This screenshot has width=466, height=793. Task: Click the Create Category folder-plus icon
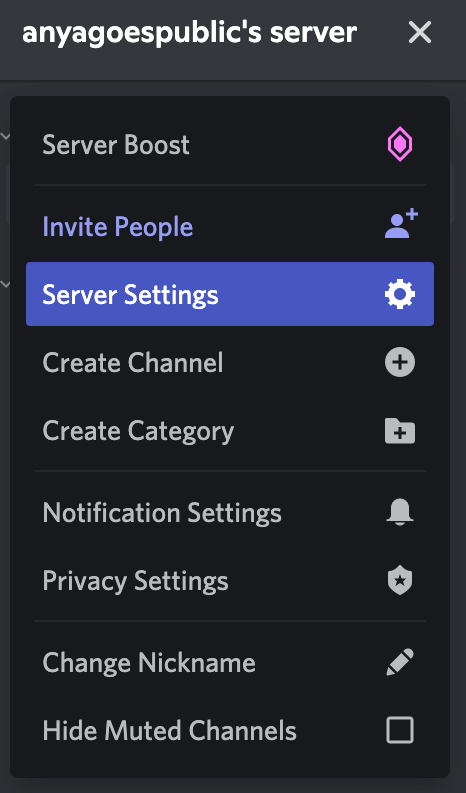(x=400, y=431)
